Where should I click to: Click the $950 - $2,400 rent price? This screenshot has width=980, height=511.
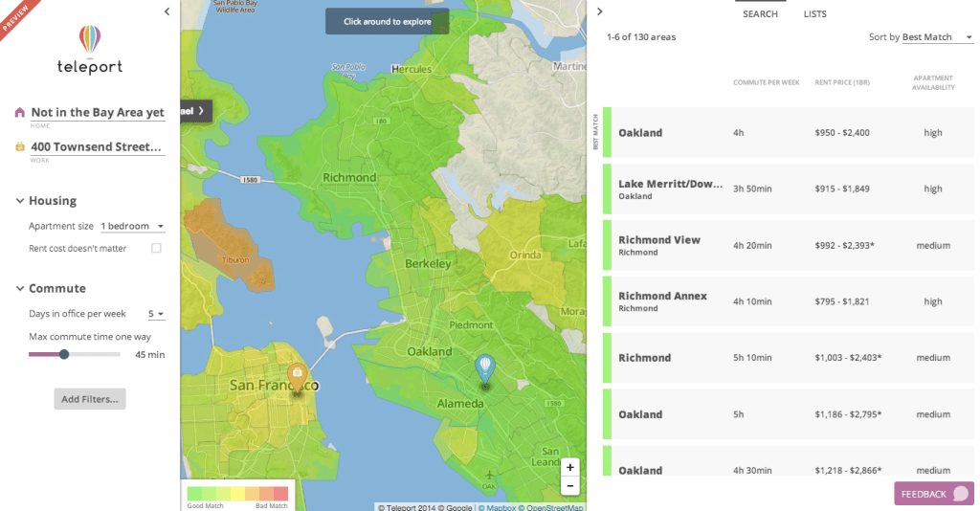click(x=842, y=132)
